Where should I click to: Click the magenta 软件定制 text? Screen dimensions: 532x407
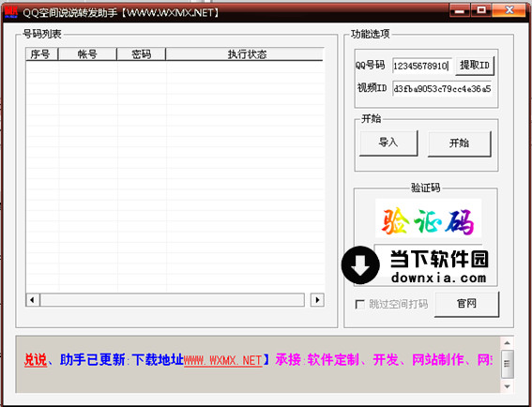(x=333, y=360)
